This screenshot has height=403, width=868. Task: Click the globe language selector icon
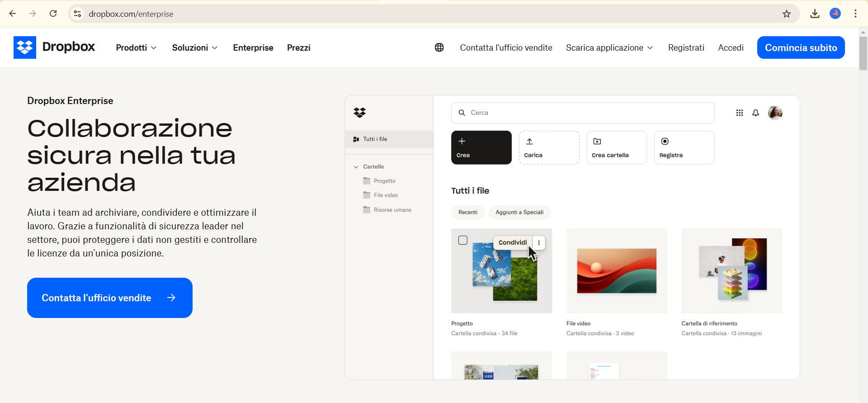[x=439, y=47]
